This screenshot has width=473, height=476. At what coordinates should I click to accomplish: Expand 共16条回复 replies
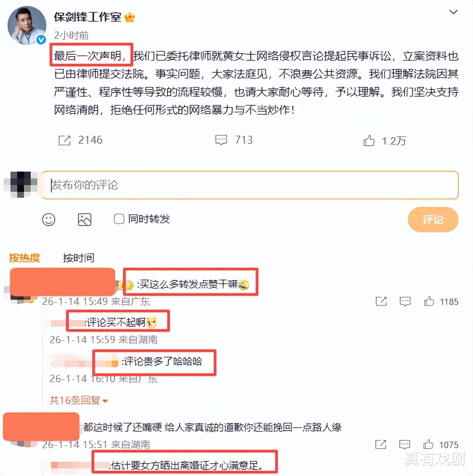[79, 400]
